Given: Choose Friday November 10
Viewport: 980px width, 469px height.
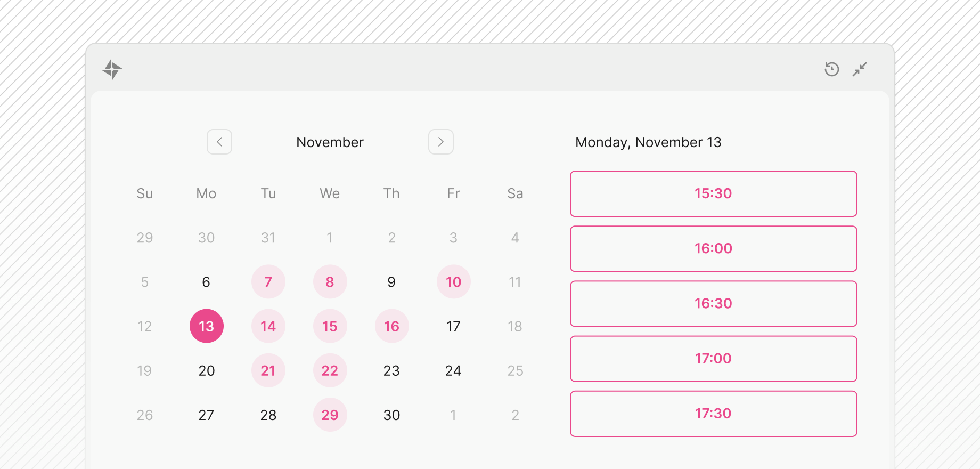Looking at the screenshot, I should click(x=454, y=282).
